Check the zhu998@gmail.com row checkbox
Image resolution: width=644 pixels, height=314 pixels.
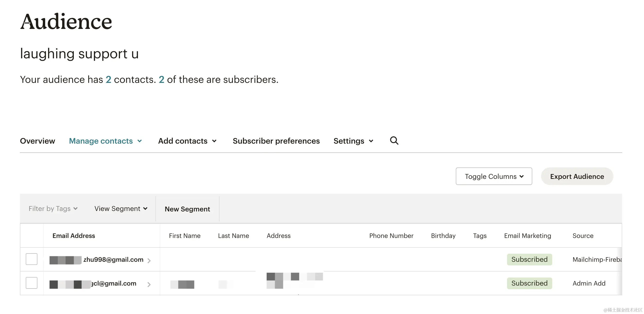point(32,259)
